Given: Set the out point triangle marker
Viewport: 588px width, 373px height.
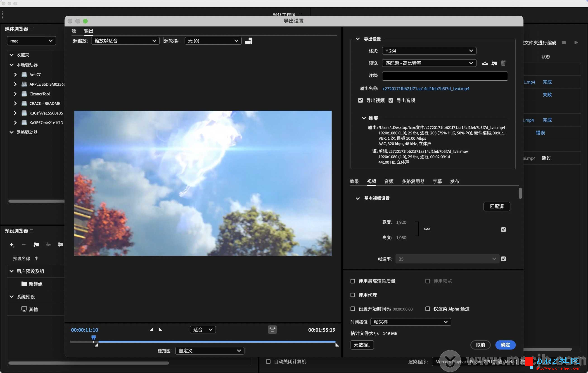Looking at the screenshot, I should pos(160,330).
